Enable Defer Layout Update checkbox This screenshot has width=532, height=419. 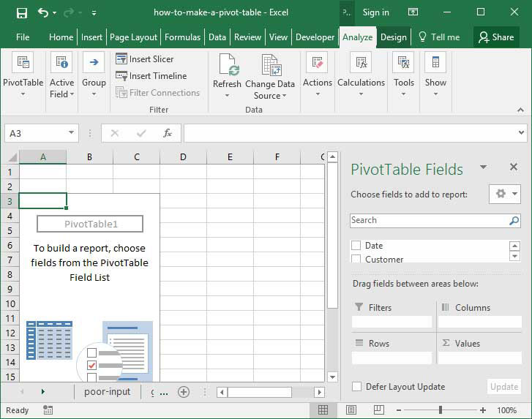click(356, 386)
